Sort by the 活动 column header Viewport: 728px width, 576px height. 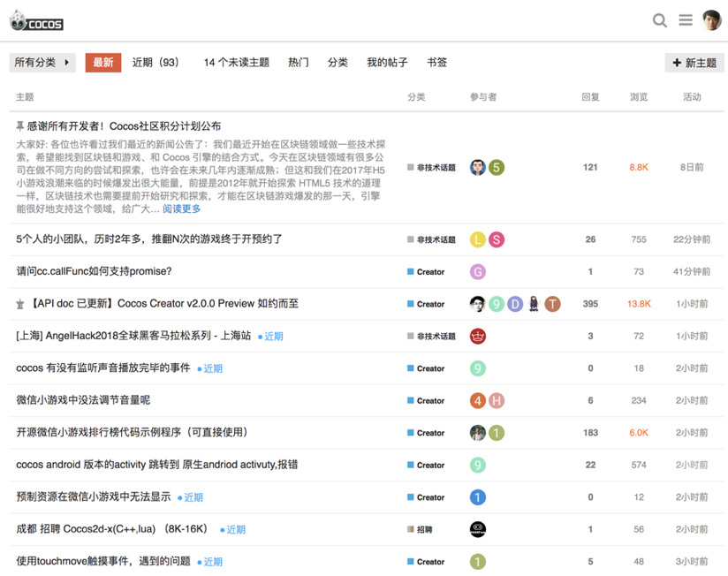692,97
